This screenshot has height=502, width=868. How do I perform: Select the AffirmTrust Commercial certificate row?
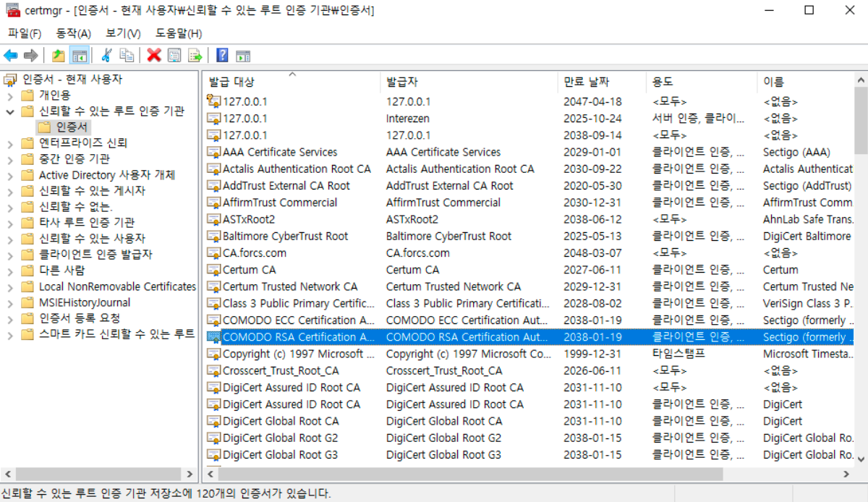(x=529, y=203)
